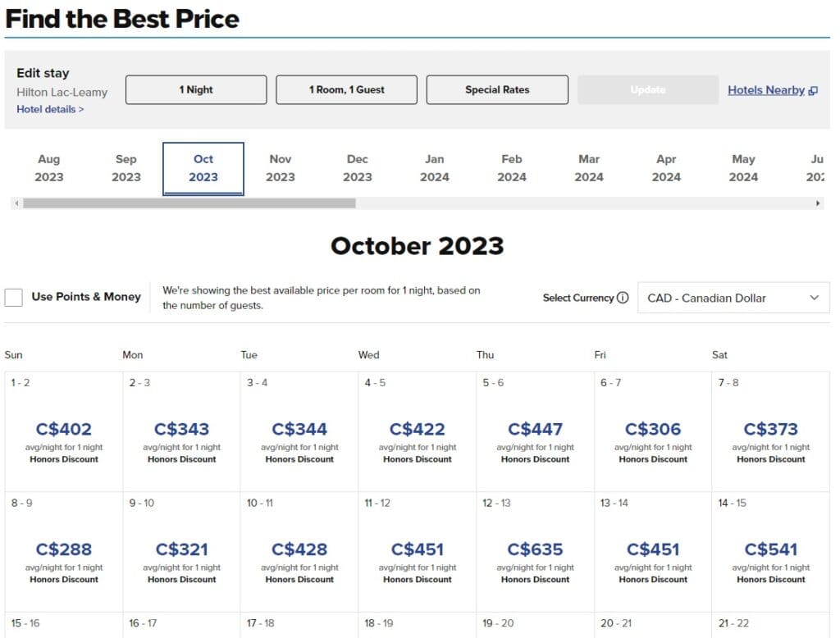This screenshot has height=638, width=840.
Task: Choose the Jan 2024 month tab
Action: click(x=435, y=168)
